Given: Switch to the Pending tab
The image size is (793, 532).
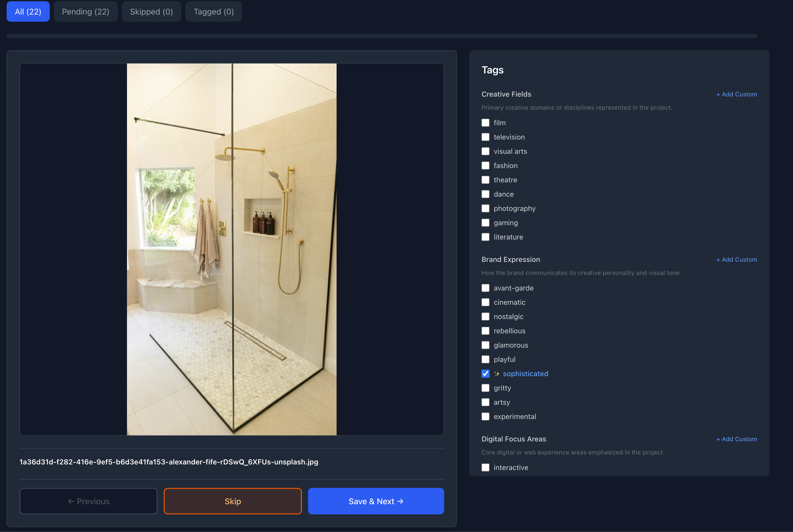Looking at the screenshot, I should pyautogui.click(x=85, y=11).
